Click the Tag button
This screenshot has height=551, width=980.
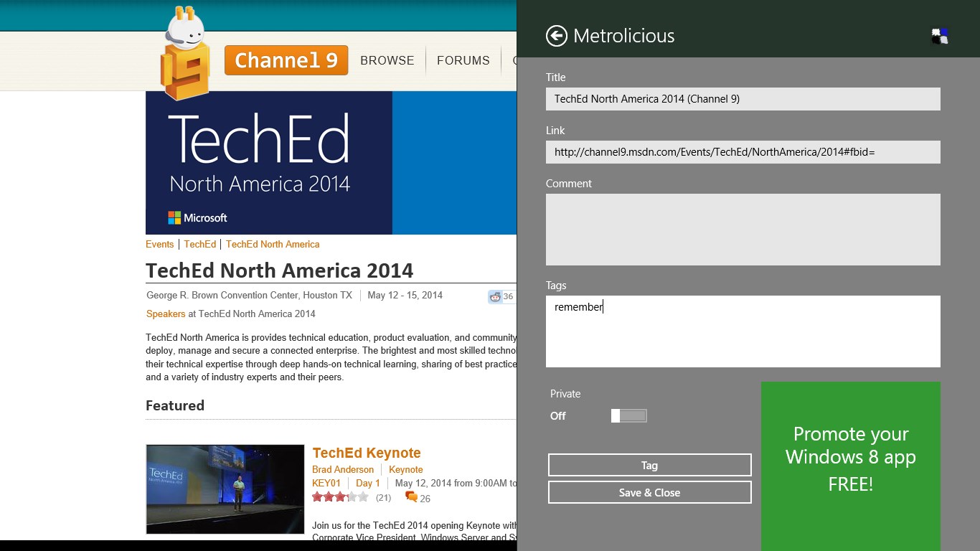[x=649, y=465]
